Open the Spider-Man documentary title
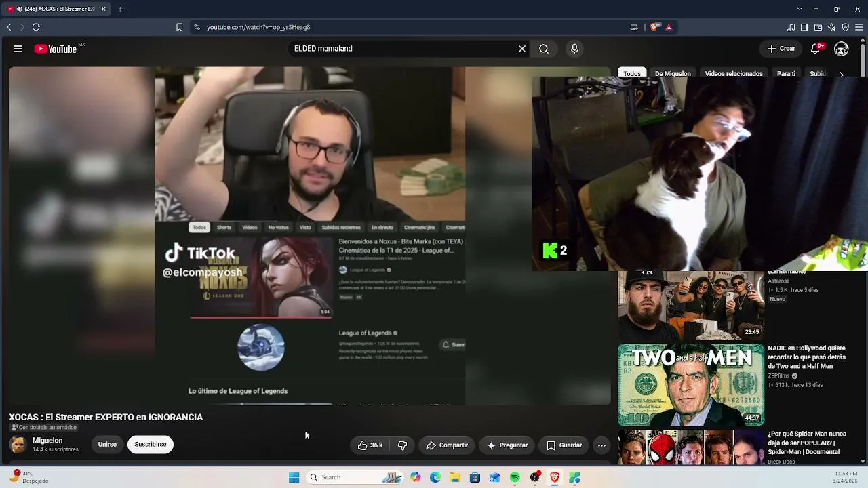 (x=807, y=443)
